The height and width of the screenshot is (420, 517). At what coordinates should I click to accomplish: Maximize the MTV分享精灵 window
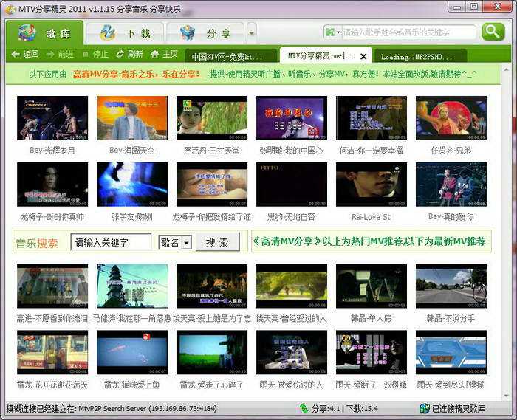(474, 7)
